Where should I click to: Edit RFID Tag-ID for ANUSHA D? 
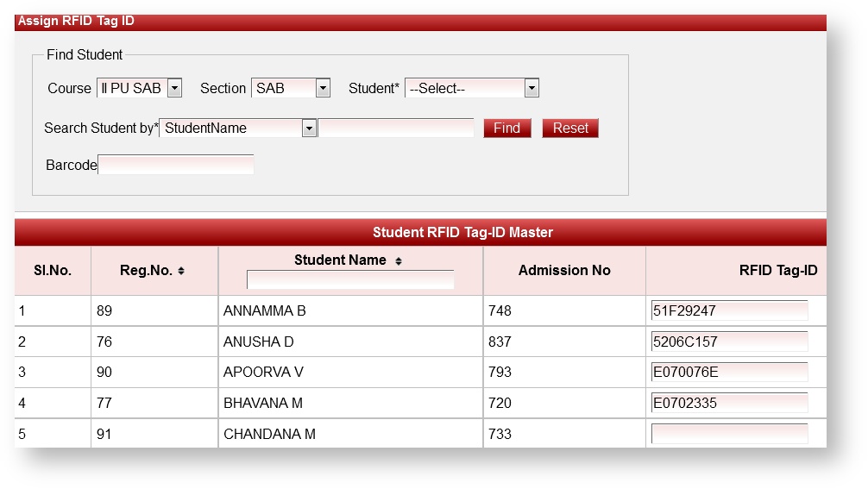(x=729, y=342)
